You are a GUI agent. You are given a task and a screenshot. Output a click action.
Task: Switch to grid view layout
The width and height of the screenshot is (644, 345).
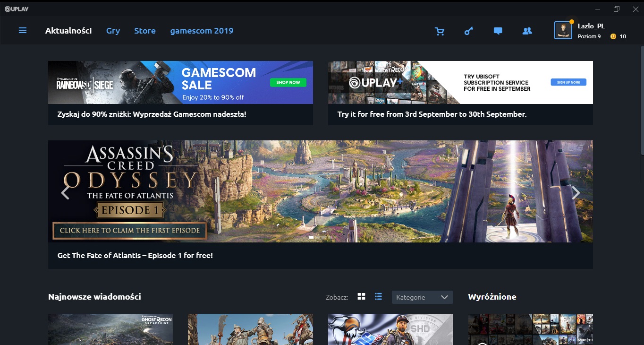(362, 297)
